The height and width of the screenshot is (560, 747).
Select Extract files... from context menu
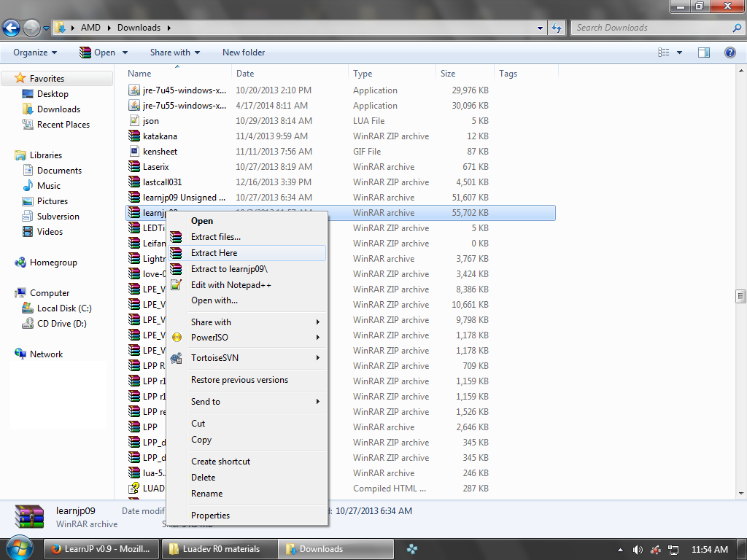[x=215, y=237]
